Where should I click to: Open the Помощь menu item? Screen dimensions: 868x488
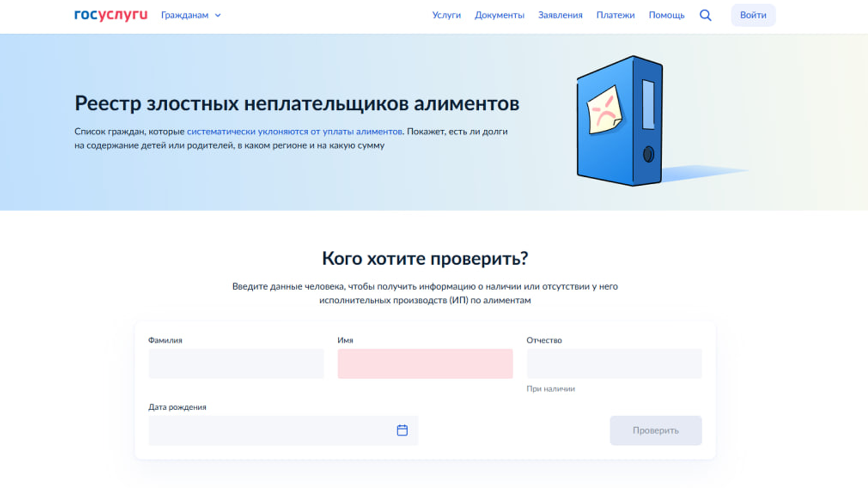(666, 15)
